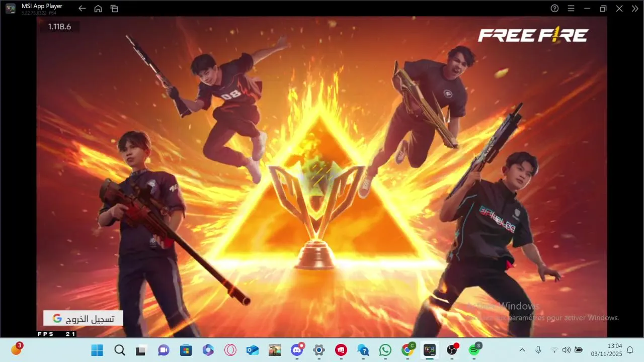This screenshot has height=362, width=644.
Task: Open the Windows Start menu
Action: pos(97,350)
